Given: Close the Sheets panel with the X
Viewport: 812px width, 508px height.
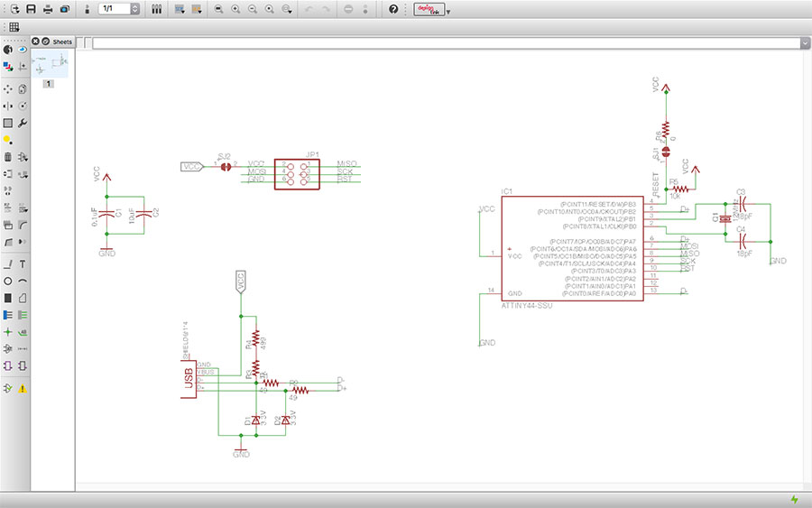Looking at the screenshot, I should point(36,41).
